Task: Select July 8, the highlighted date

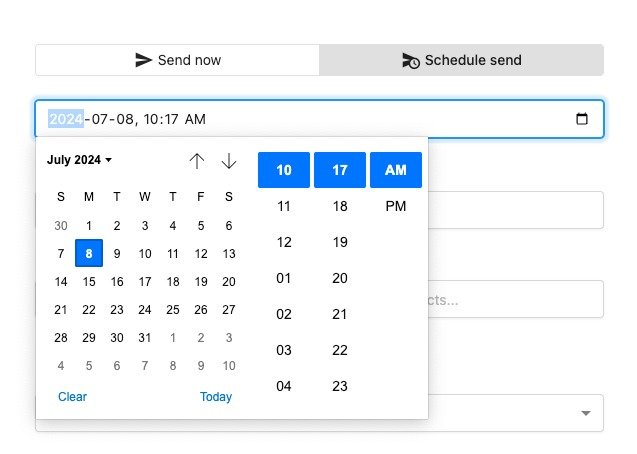Action: coord(89,254)
